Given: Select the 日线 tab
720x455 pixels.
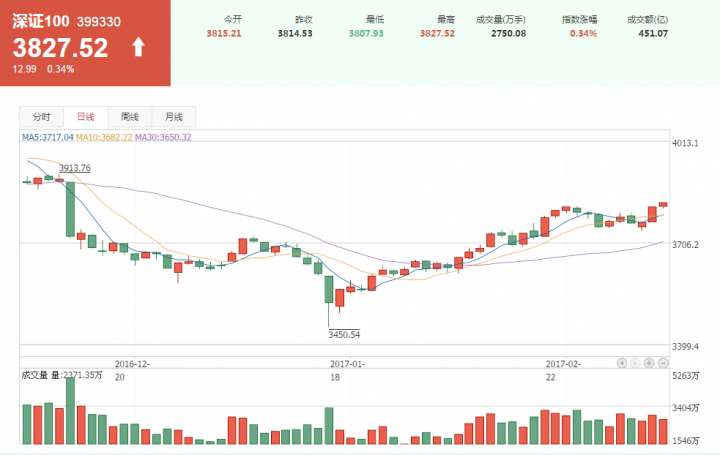Looking at the screenshot, I should point(85,117).
